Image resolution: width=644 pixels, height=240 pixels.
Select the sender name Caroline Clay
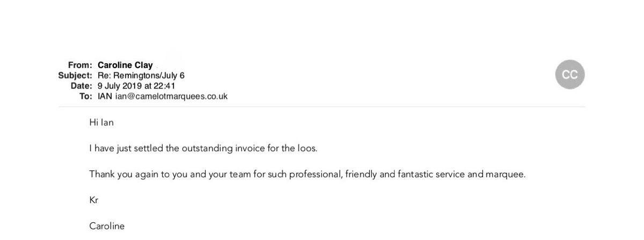coord(125,65)
